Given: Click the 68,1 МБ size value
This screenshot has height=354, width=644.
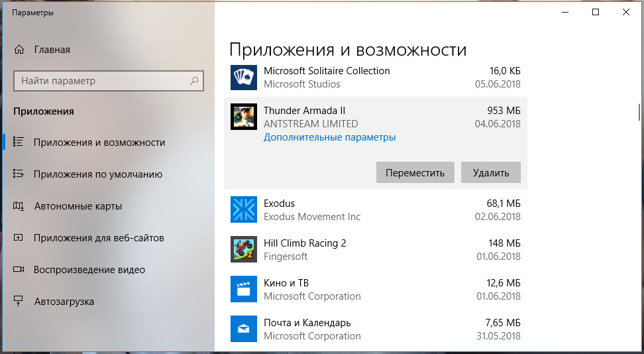Looking at the screenshot, I should [503, 204].
